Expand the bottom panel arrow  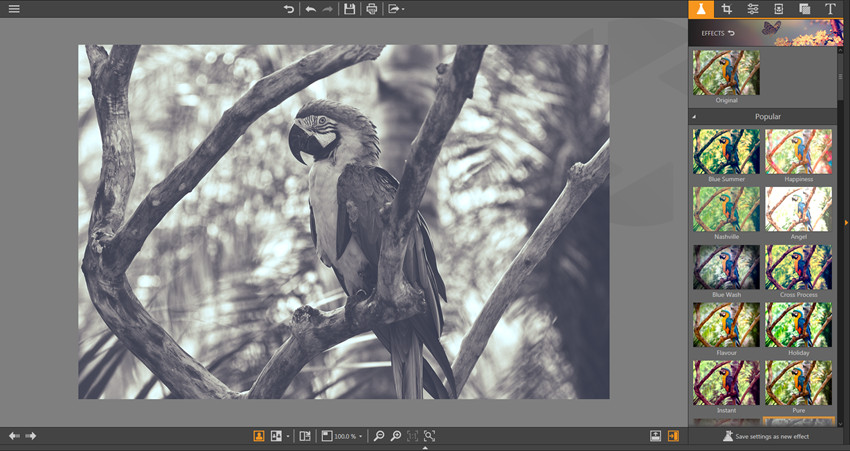(425, 448)
